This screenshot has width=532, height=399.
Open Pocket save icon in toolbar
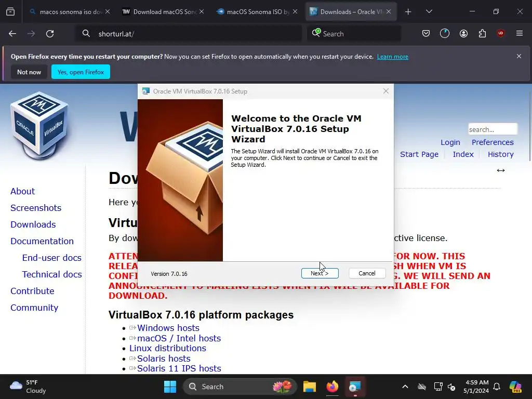pos(426,34)
